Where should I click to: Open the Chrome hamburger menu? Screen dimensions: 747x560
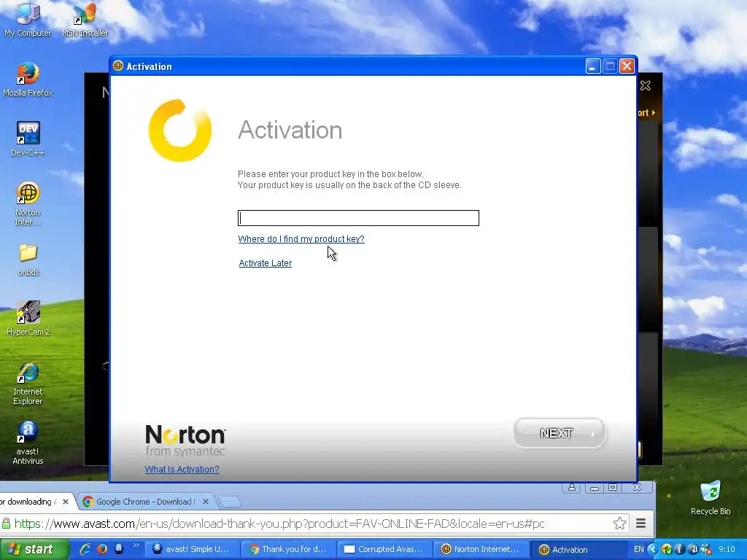coord(640,524)
